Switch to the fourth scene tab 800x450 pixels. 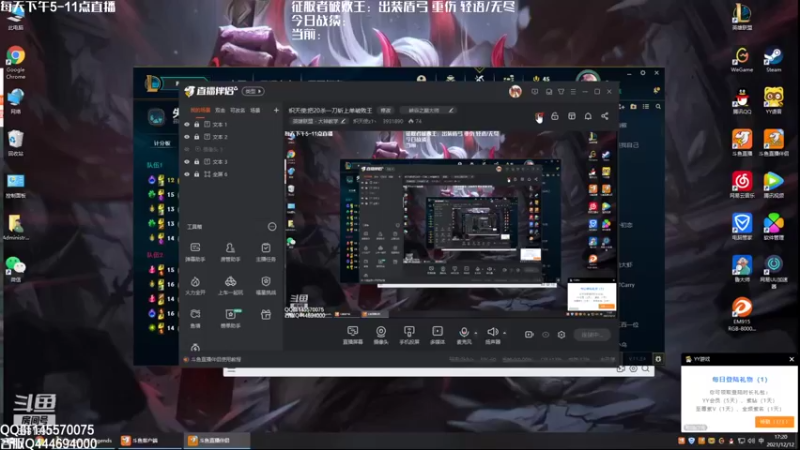255,110
